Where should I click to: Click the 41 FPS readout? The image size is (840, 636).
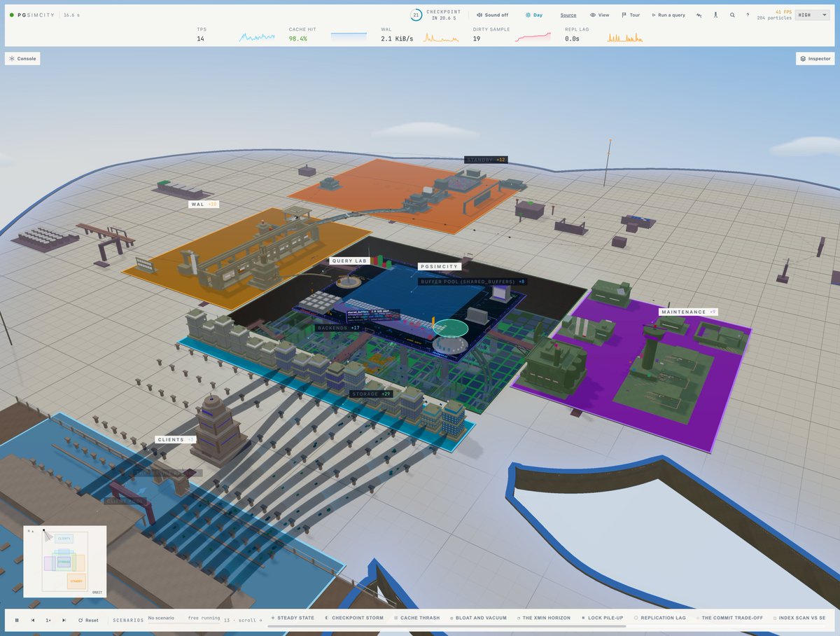(x=783, y=12)
